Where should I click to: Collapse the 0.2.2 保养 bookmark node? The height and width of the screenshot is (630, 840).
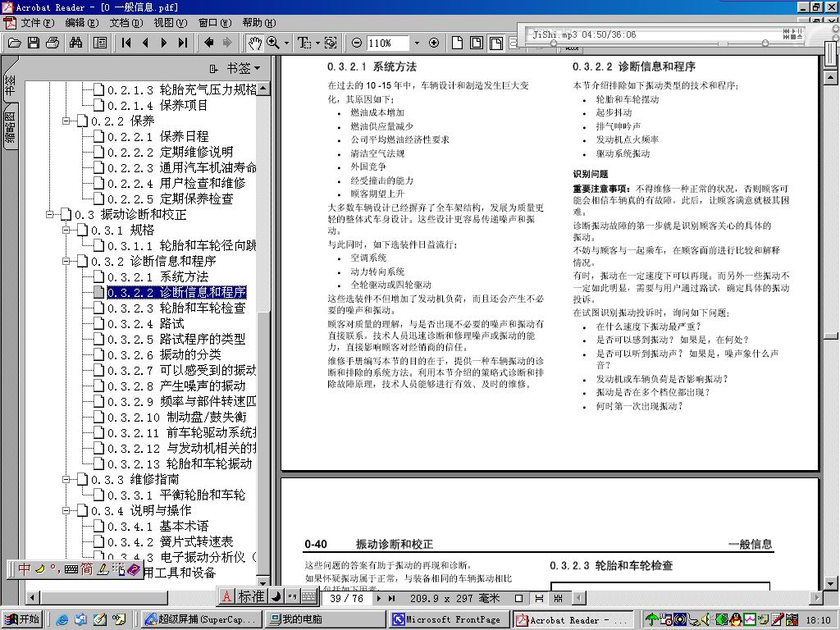point(66,121)
